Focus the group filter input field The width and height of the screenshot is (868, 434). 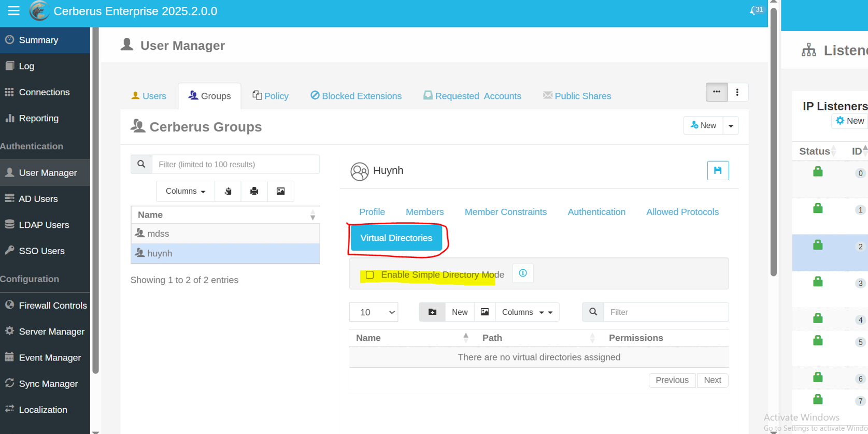[x=236, y=164]
